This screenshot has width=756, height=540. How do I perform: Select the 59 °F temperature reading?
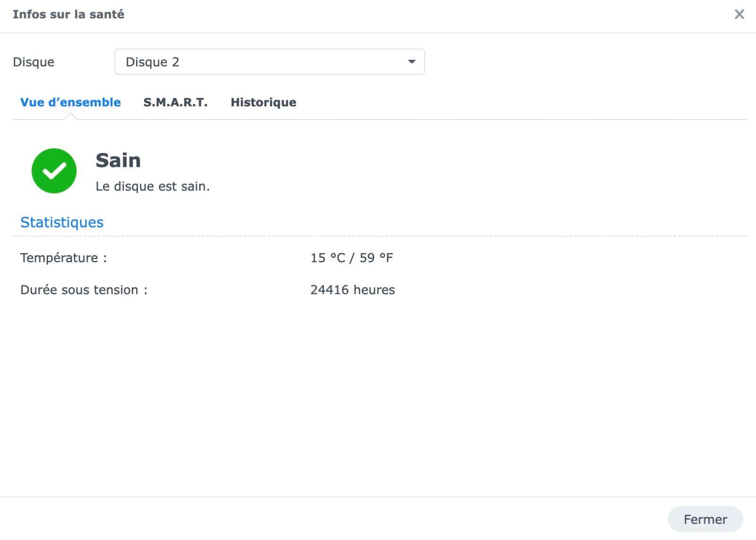pos(376,258)
